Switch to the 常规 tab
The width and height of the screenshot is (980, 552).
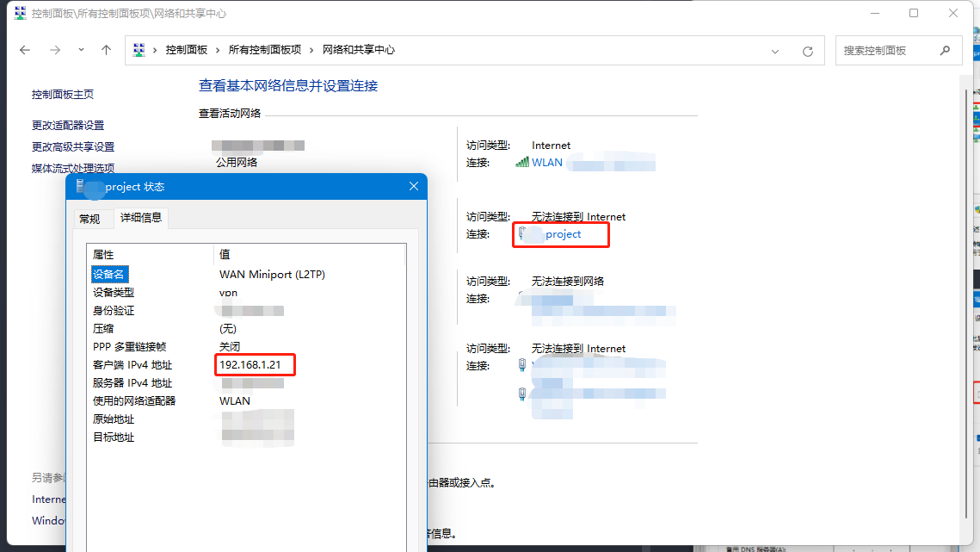[89, 219]
